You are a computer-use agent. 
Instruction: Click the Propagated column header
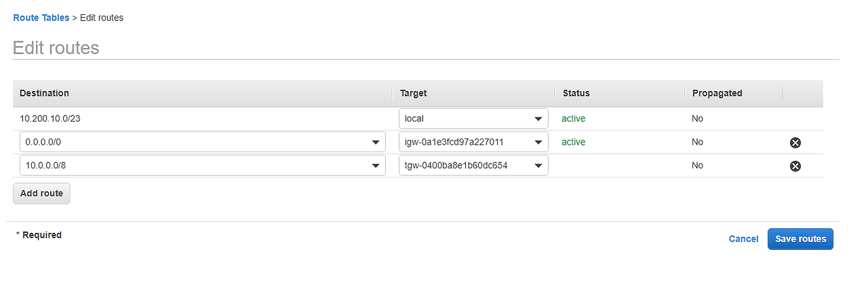coord(717,93)
